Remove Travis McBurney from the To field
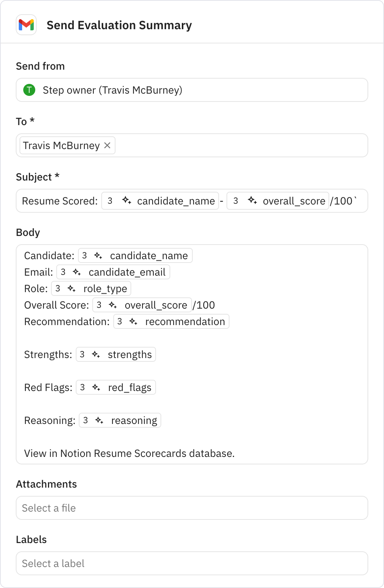This screenshot has width=384, height=588. pos(108,145)
